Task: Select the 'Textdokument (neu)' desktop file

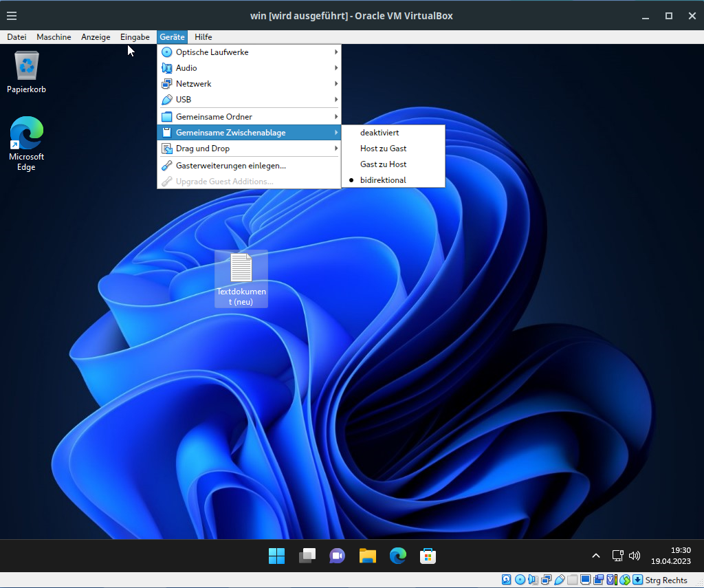Action: tap(241, 278)
